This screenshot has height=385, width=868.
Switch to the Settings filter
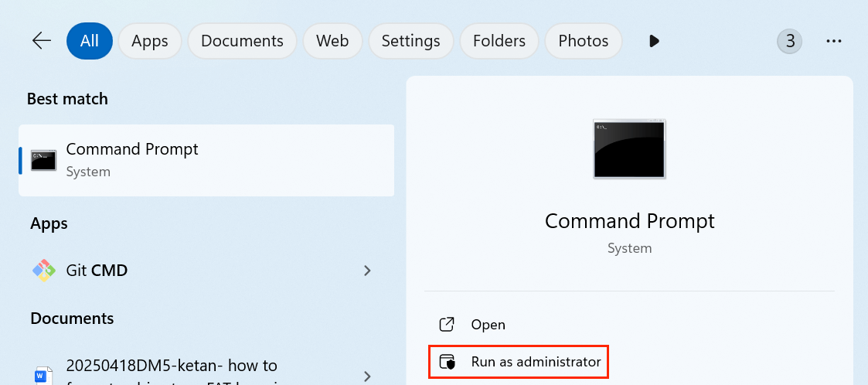[x=410, y=41]
